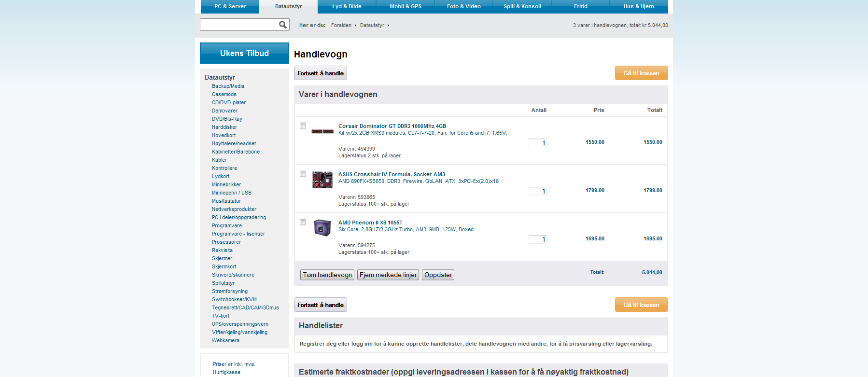Open Strømforsyning category
The width and height of the screenshot is (868, 377).
coord(230,291)
